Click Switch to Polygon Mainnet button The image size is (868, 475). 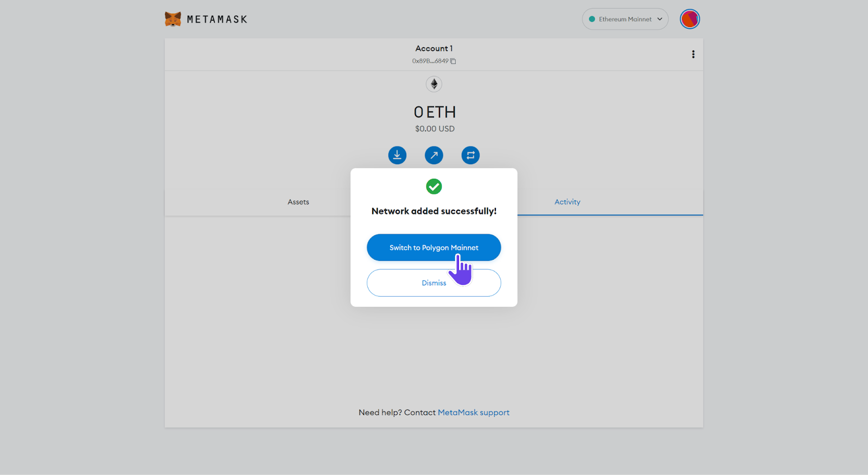(x=434, y=247)
